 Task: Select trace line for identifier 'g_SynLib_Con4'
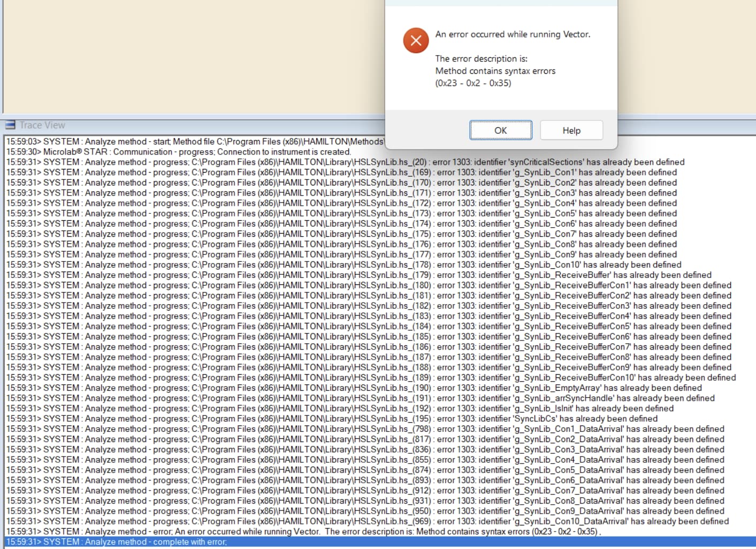coord(341,203)
